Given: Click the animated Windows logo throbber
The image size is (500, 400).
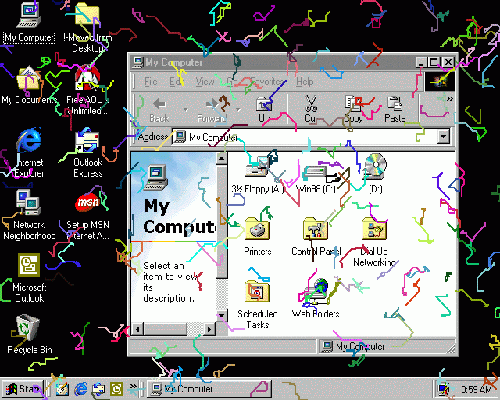Looking at the screenshot, I should tap(439, 81).
